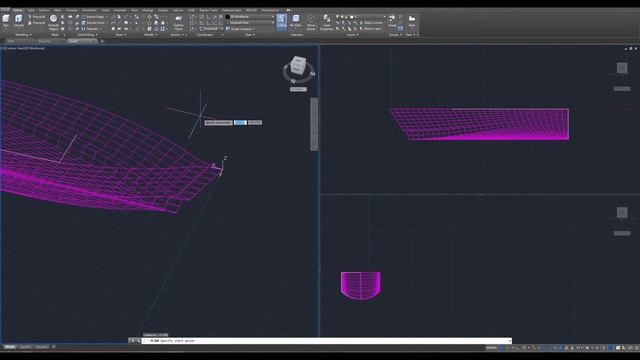Toggle grid display in status bar
The width and height of the screenshot is (640, 360).
502,348
